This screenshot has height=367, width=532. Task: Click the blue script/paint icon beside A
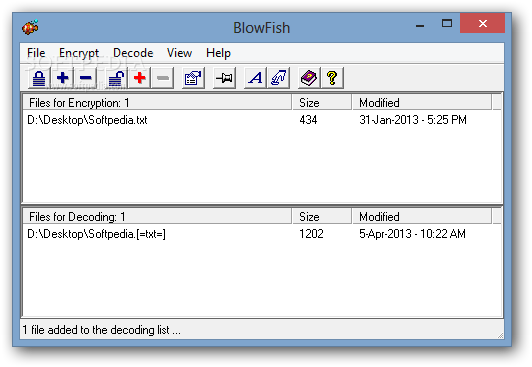[x=278, y=78]
